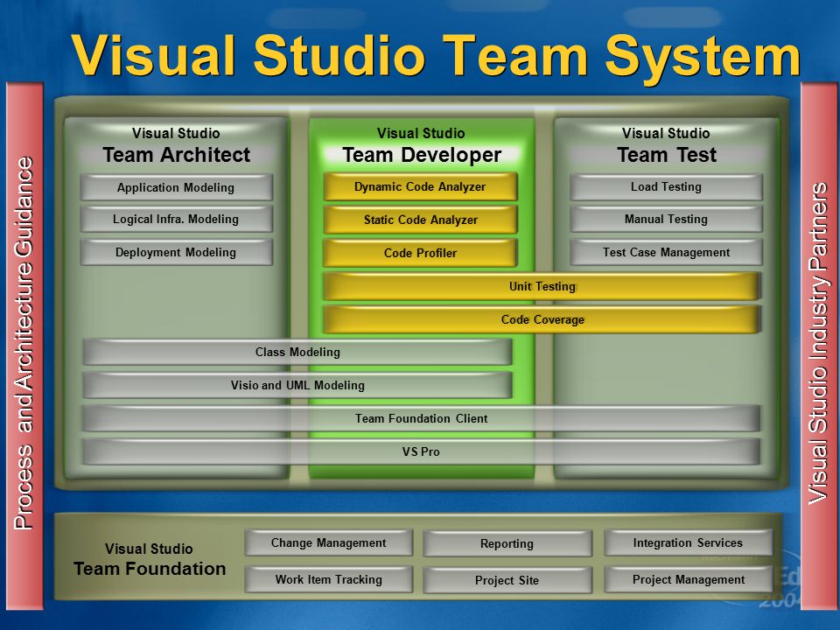Click the Application Modeling box
This screenshot has width=840, height=630.
[176, 187]
